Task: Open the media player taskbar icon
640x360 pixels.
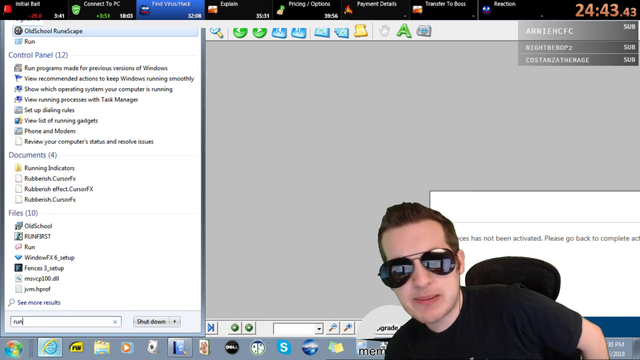Action: tap(127, 348)
